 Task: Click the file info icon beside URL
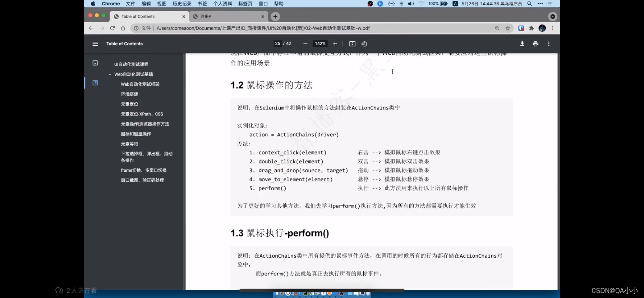pyautogui.click(x=136, y=28)
